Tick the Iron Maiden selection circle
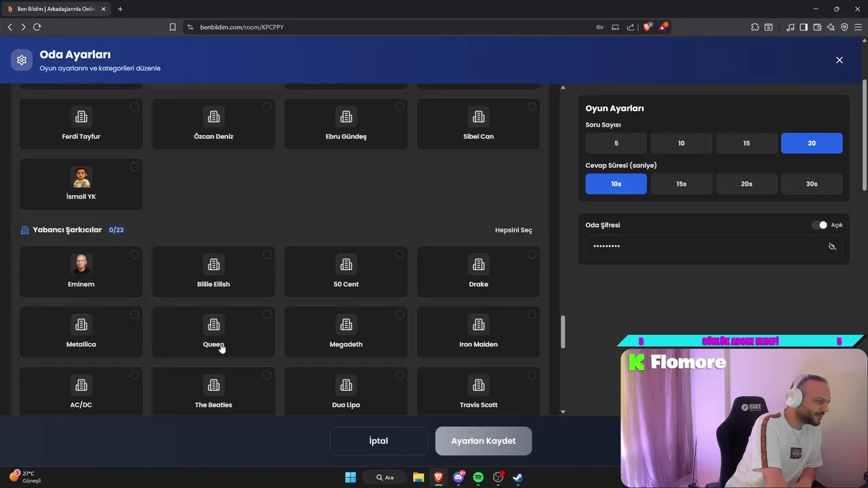Viewport: 868px width, 488px height. (532, 314)
